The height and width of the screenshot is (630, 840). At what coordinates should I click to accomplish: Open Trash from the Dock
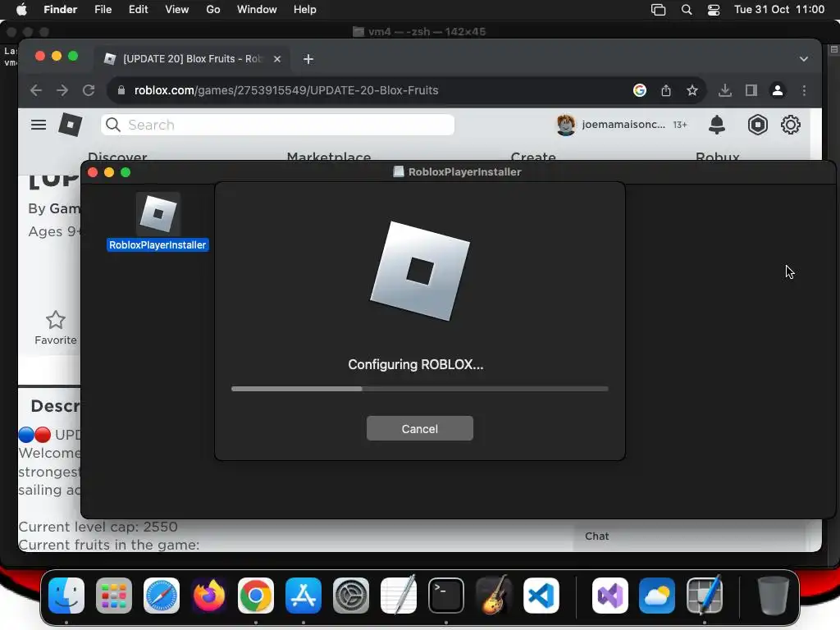pos(773,596)
